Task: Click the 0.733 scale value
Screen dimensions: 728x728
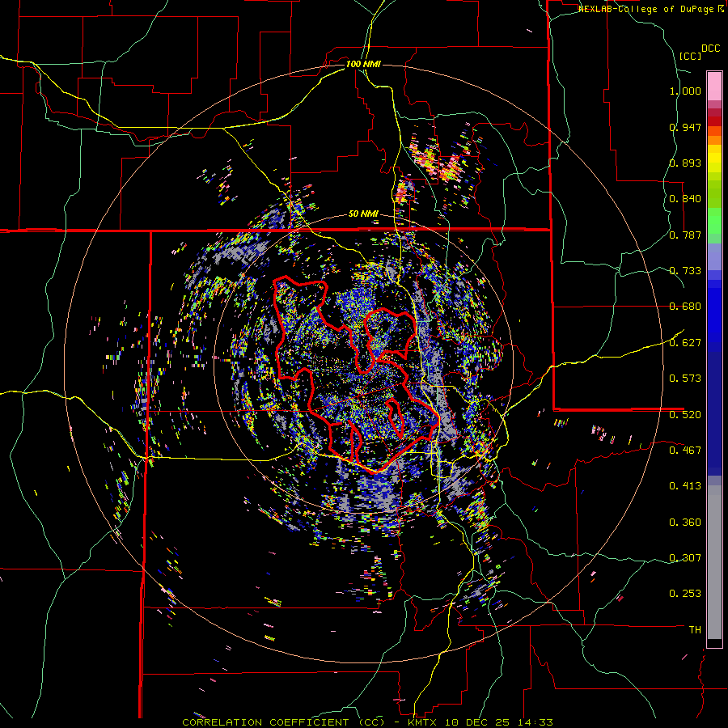Action: 685,271
